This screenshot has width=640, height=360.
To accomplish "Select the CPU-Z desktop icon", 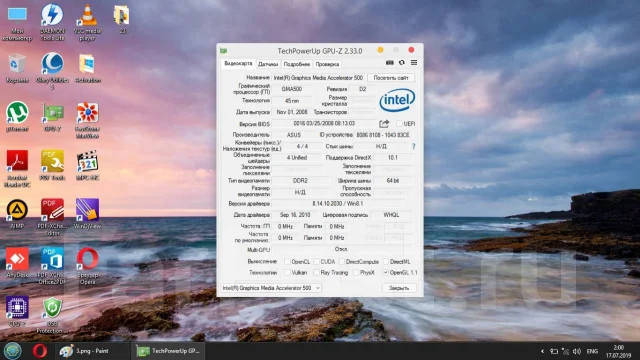I will [x=17, y=311].
